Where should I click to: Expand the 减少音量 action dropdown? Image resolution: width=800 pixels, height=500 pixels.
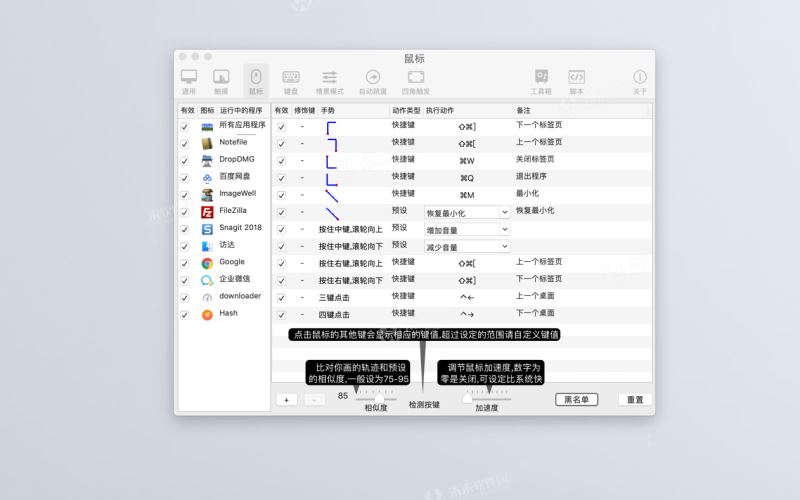point(467,246)
